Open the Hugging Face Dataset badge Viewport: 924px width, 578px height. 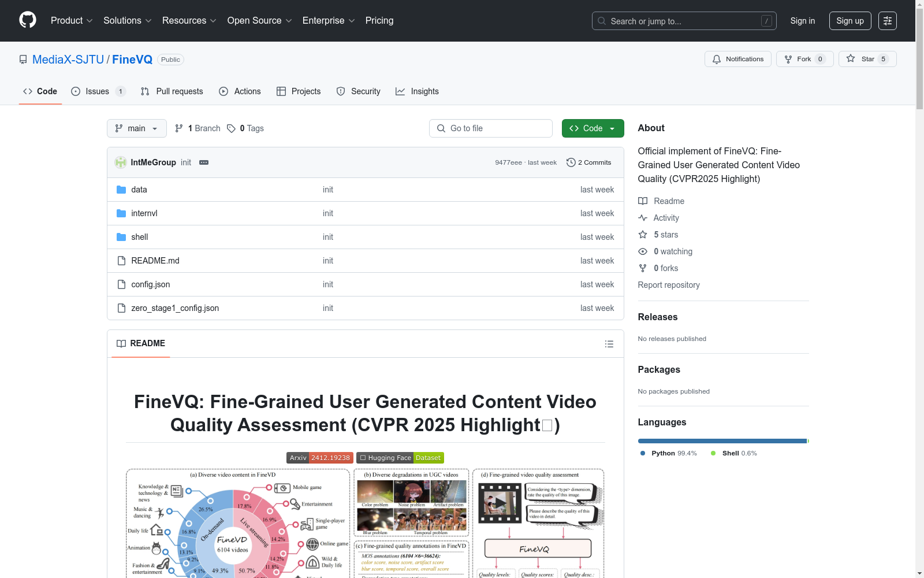pyautogui.click(x=400, y=458)
